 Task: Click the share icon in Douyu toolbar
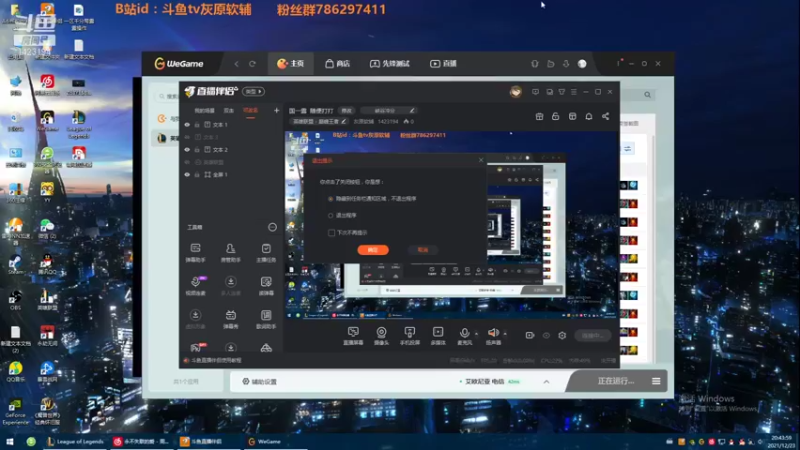pyautogui.click(x=605, y=116)
